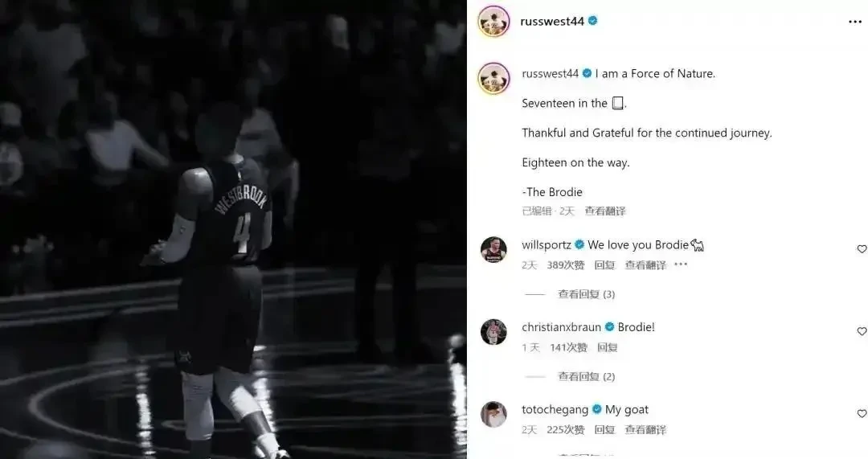Open the russwest44 username link in header

click(x=552, y=21)
